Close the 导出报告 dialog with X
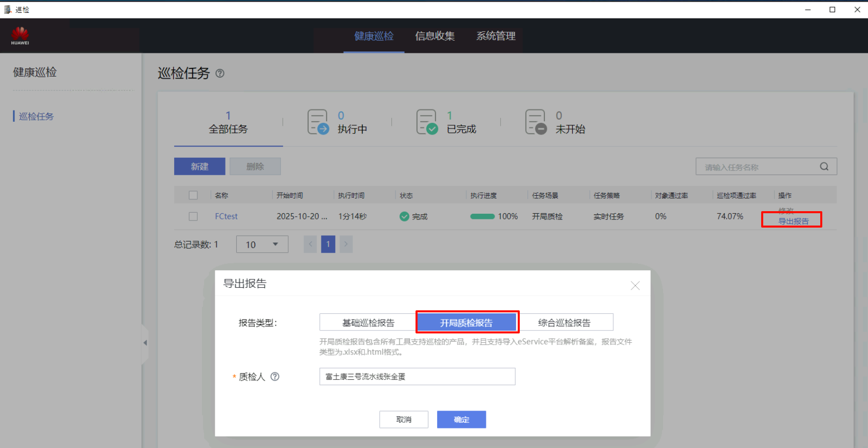 click(x=635, y=286)
